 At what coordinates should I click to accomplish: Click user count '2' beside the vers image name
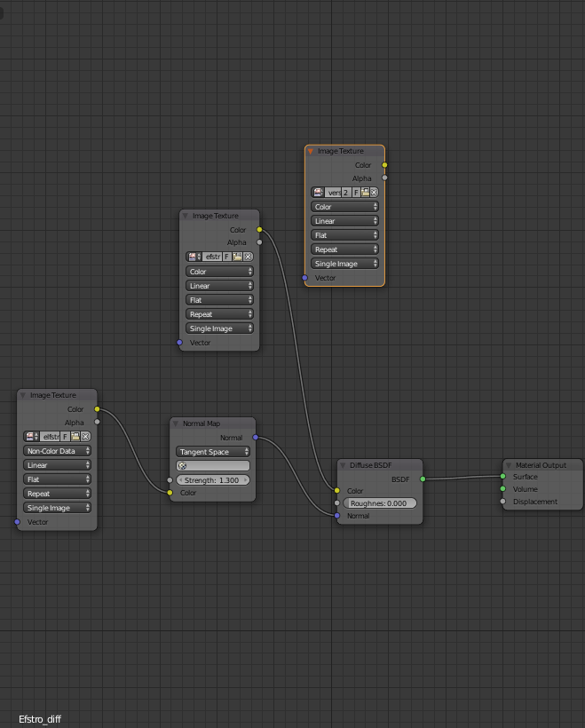click(x=346, y=193)
